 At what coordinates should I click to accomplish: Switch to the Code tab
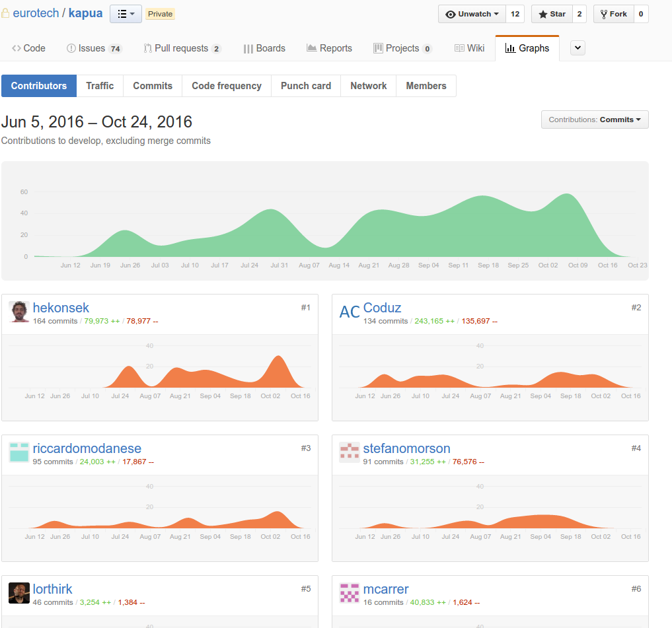click(x=28, y=48)
